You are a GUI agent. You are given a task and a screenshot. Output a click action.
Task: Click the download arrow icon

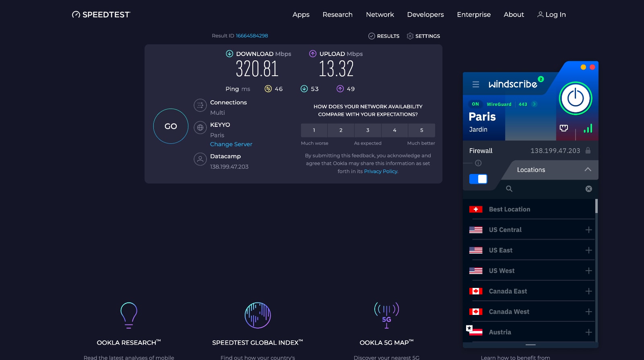pos(229,54)
